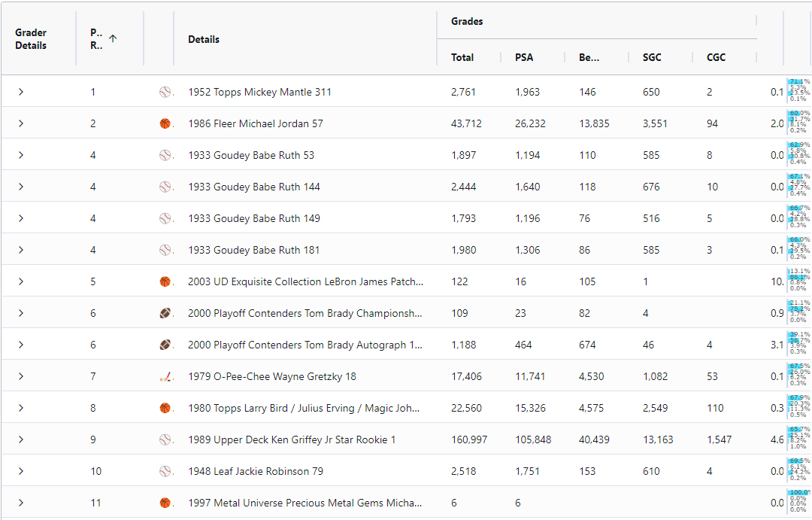Expand the Ken Griffey Jr Star Rookie row
Viewport: 812px width, 520px height.
[21, 439]
